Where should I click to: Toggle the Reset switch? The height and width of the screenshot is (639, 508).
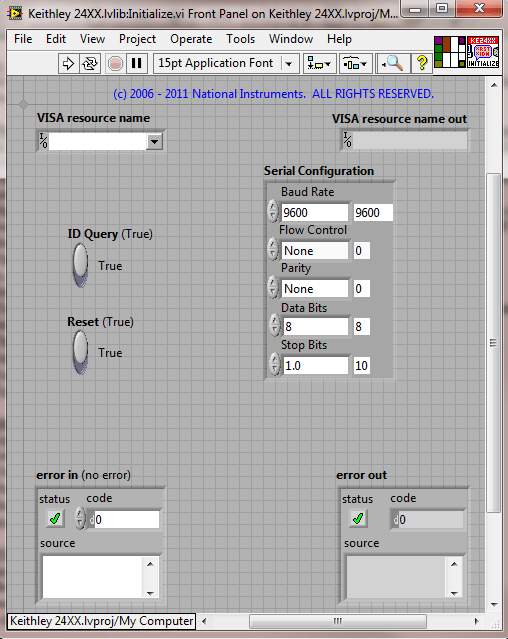pos(80,353)
